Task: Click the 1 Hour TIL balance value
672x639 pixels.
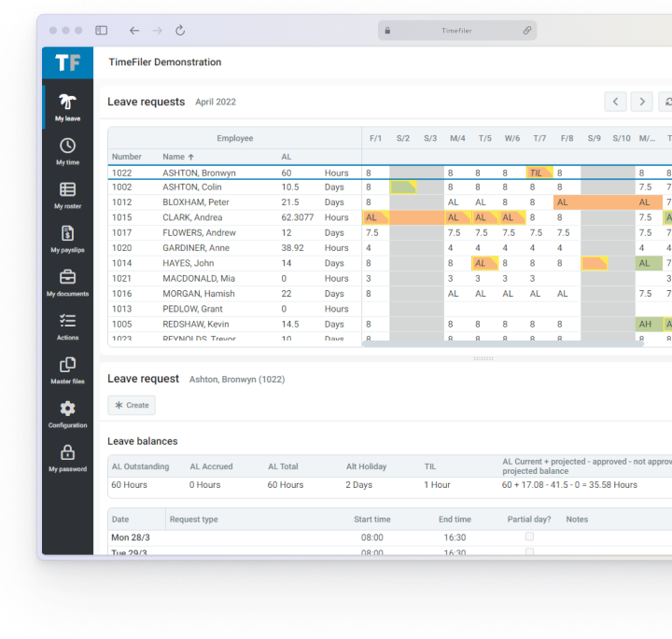Action: (x=437, y=485)
